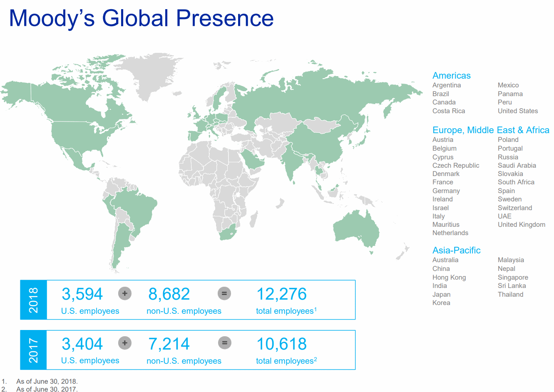Click the Asia-Pacific region heading

click(456, 250)
